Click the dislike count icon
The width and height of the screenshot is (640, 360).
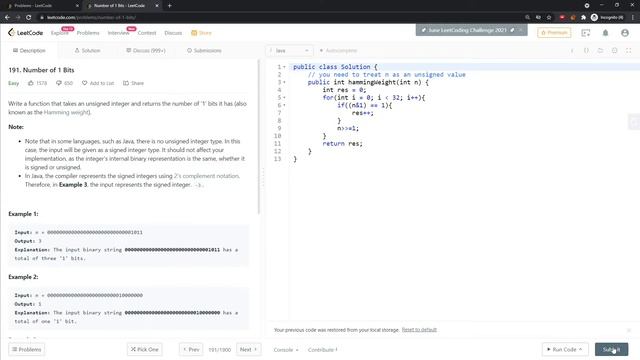pyautogui.click(x=59, y=83)
